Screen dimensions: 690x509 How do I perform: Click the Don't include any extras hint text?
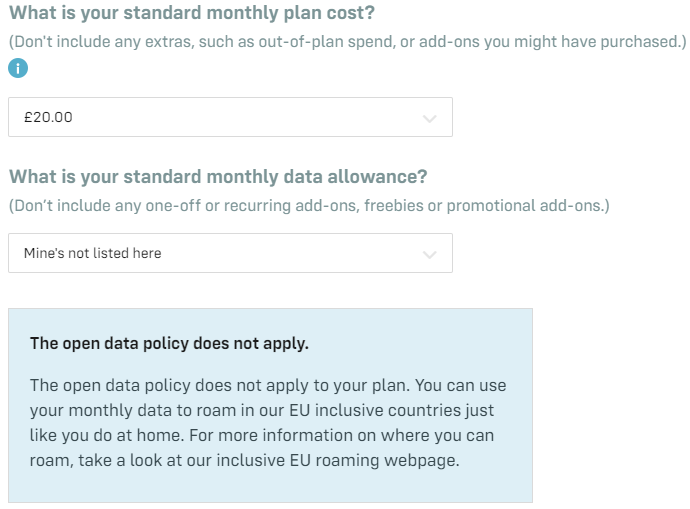click(348, 42)
